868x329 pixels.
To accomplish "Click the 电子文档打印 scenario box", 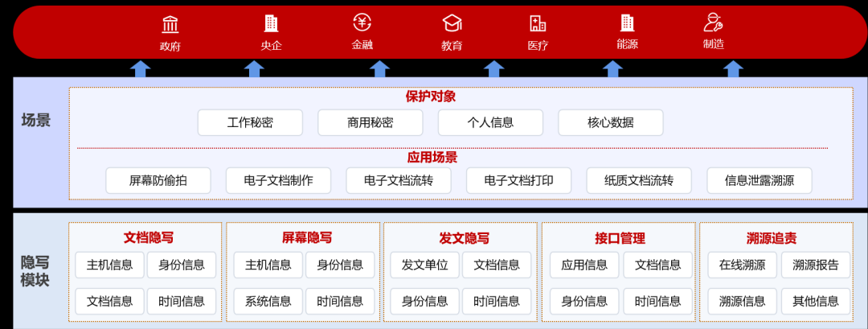I will pos(518,180).
